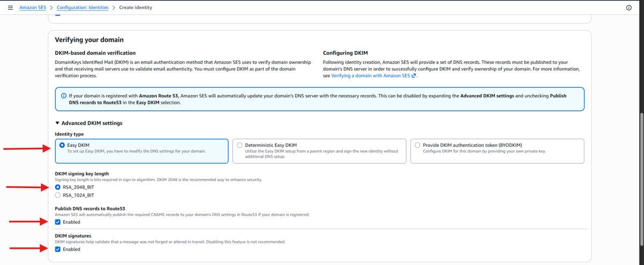Choose RSA_1024_BIT key length

click(58, 195)
